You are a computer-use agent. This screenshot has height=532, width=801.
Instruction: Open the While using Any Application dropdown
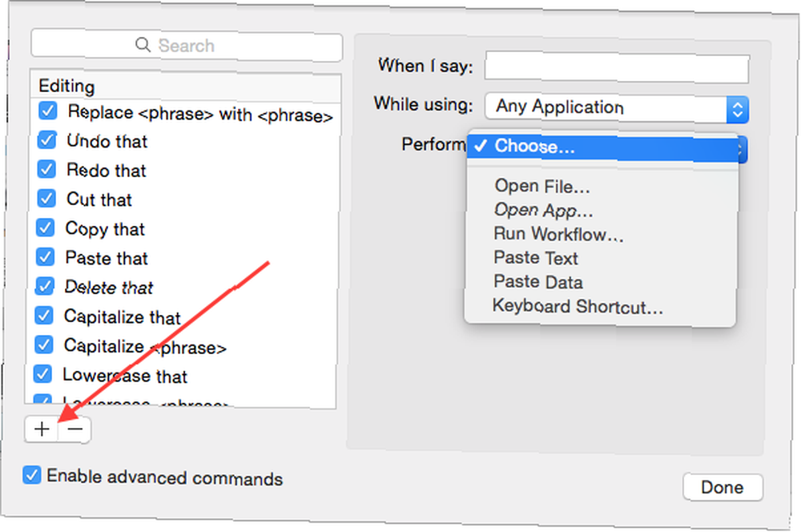617,108
